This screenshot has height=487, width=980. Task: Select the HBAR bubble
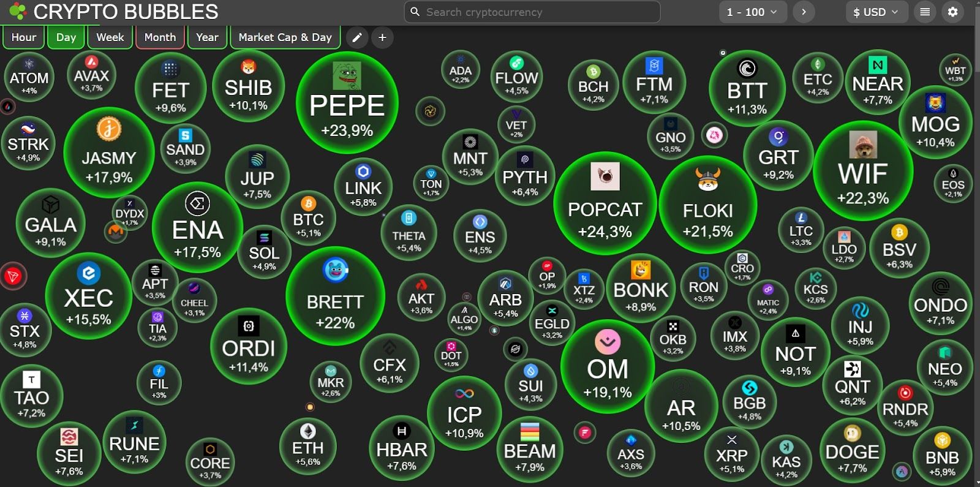click(402, 447)
